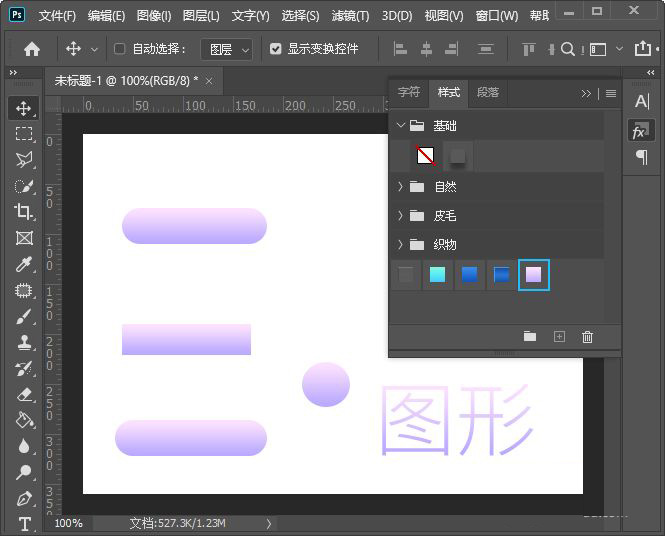The image size is (665, 536).
Task: Open the search magnifier icon
Action: click(x=567, y=49)
